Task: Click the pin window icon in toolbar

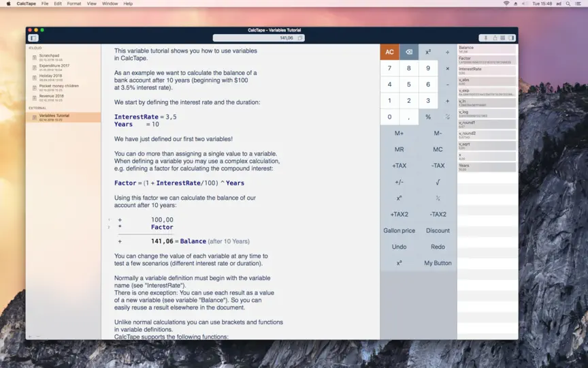Action: (x=486, y=38)
